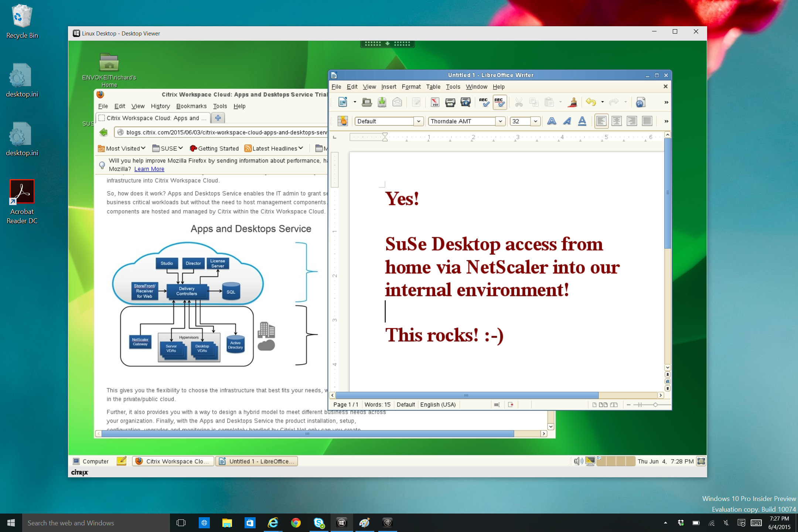Expand the Thorndale AMT font dropdown

(500, 121)
